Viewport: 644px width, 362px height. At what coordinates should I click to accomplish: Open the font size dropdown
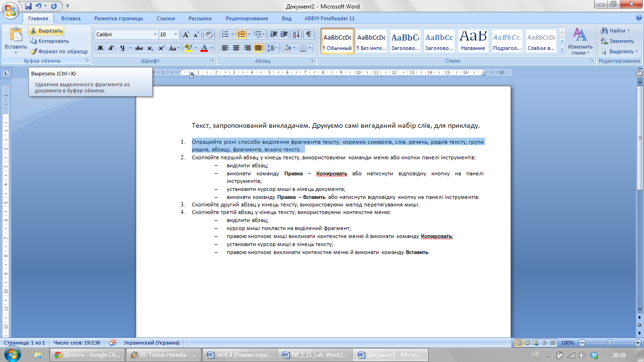[176, 34]
